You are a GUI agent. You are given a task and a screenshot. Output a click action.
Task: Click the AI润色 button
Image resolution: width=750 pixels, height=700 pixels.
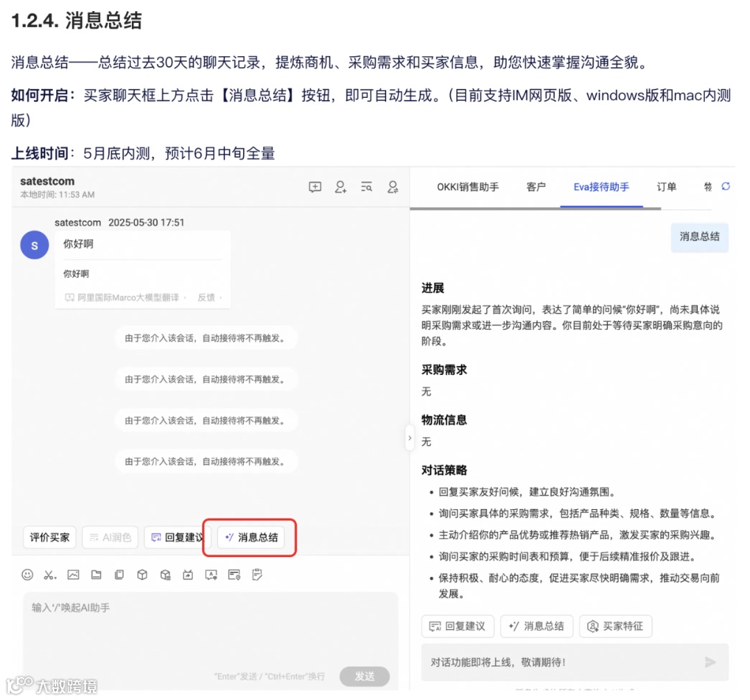110,537
